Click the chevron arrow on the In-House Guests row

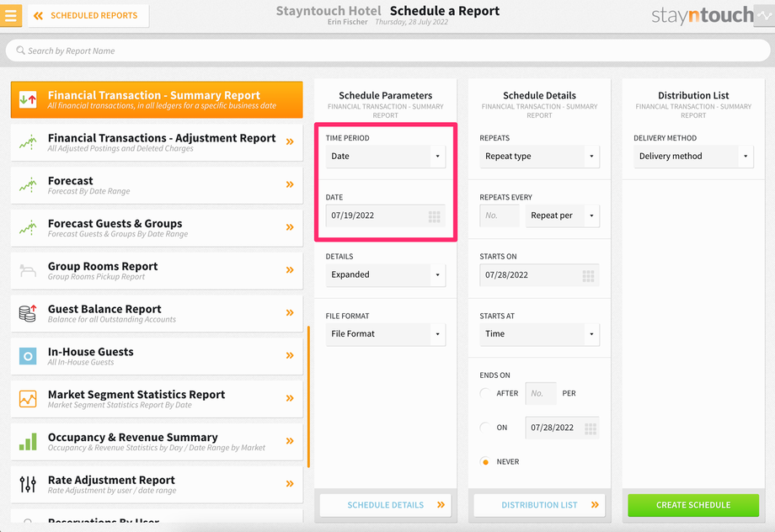click(290, 355)
